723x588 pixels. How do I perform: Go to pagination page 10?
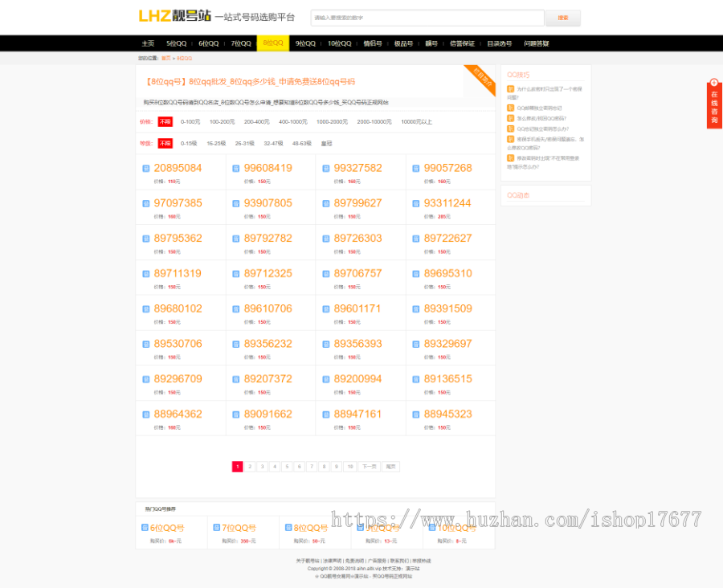point(350,467)
